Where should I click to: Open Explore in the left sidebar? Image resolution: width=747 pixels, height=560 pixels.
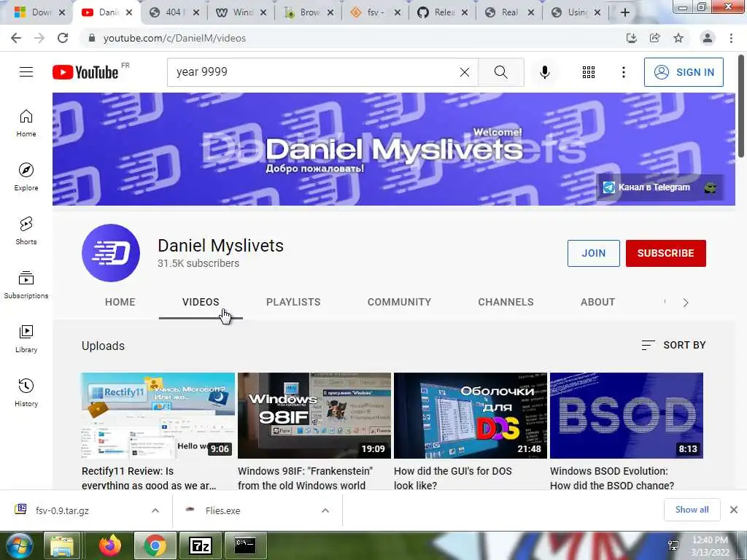tap(26, 176)
